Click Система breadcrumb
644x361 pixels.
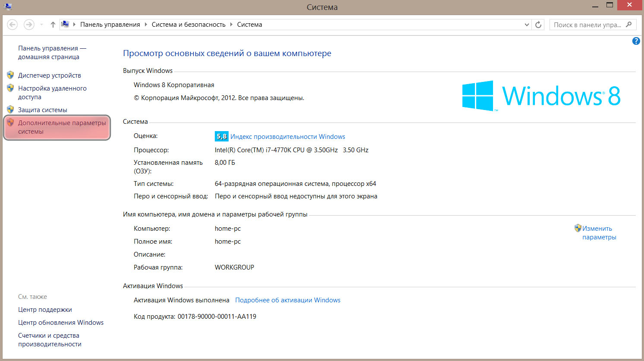pyautogui.click(x=249, y=25)
